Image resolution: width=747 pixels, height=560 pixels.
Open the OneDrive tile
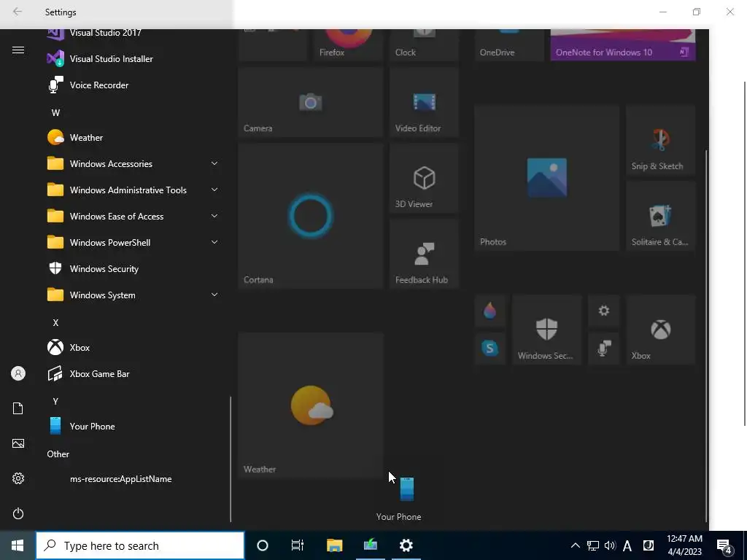508,44
